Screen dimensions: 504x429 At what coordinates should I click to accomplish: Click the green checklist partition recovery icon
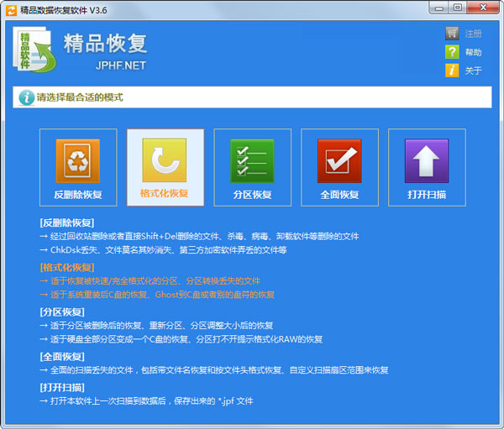252,160
